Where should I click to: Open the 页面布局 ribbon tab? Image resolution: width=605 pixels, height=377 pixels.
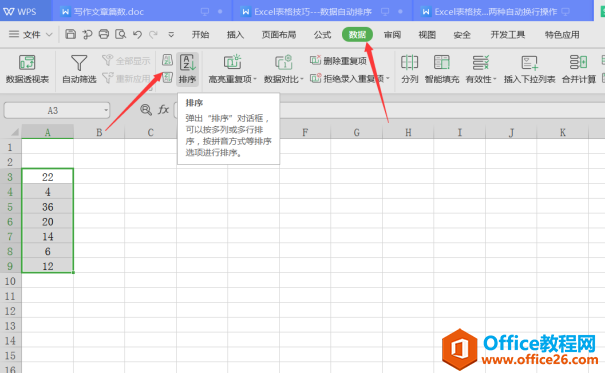coord(279,35)
